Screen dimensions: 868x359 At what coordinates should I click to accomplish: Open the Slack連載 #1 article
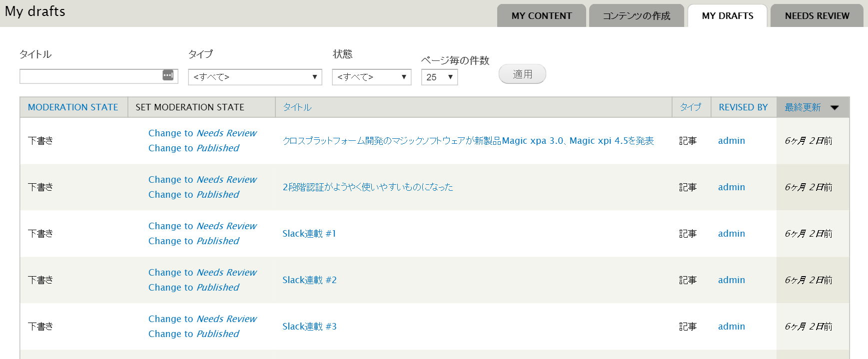309,234
